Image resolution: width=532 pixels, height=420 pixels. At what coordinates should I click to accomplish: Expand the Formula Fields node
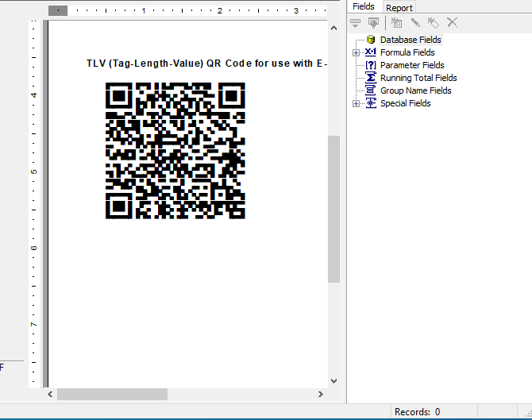pyautogui.click(x=356, y=52)
